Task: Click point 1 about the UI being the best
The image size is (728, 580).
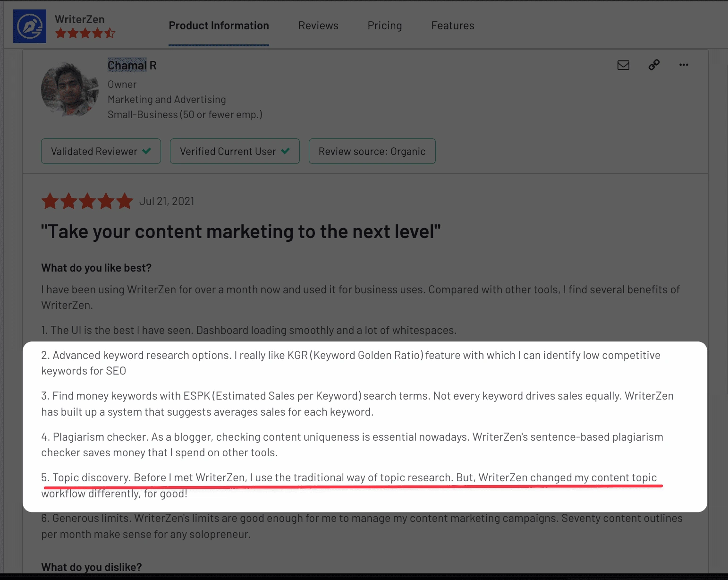Action: [x=249, y=330]
